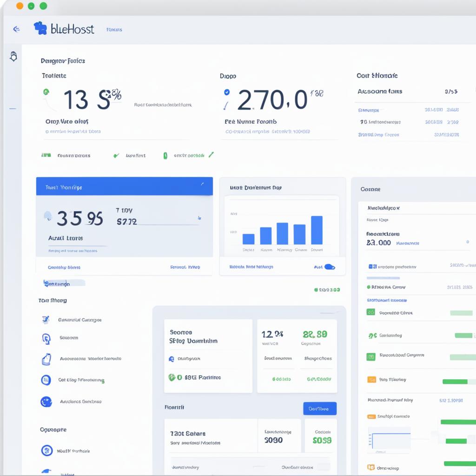The height and width of the screenshot is (476, 476).
Task: Click the $090 value
Action: [273, 440]
